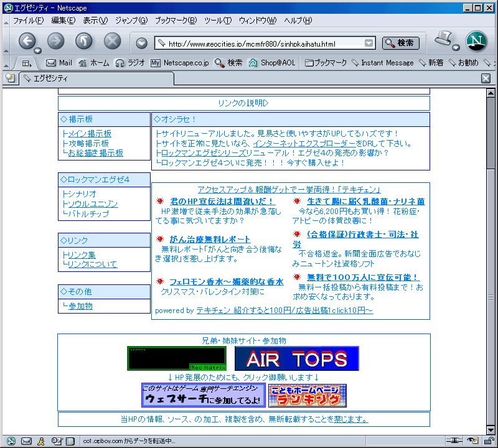Viewport: 498px width, 448px height.
Task: Open the ジャンプ(G) menu
Action: (131, 21)
